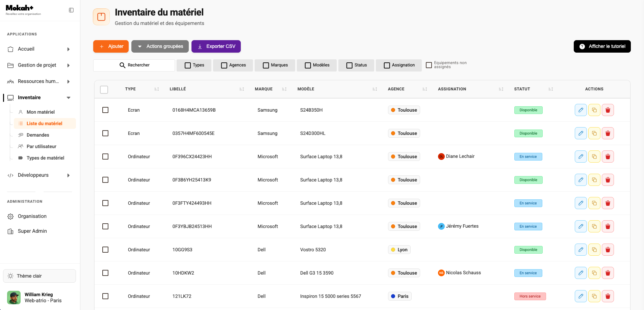Open Demandes in the sidebar
Screen dimensions: 644x310
(x=38, y=135)
